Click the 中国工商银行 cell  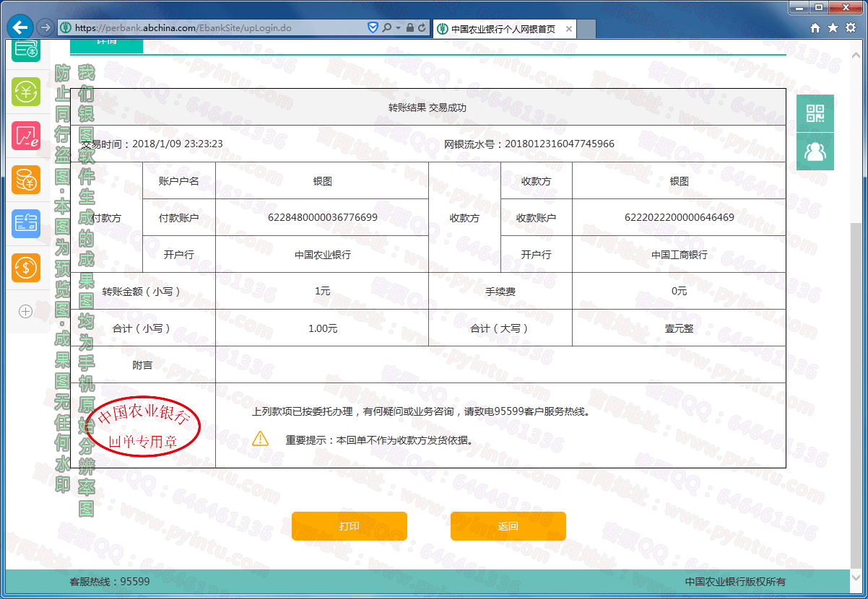[x=680, y=255]
